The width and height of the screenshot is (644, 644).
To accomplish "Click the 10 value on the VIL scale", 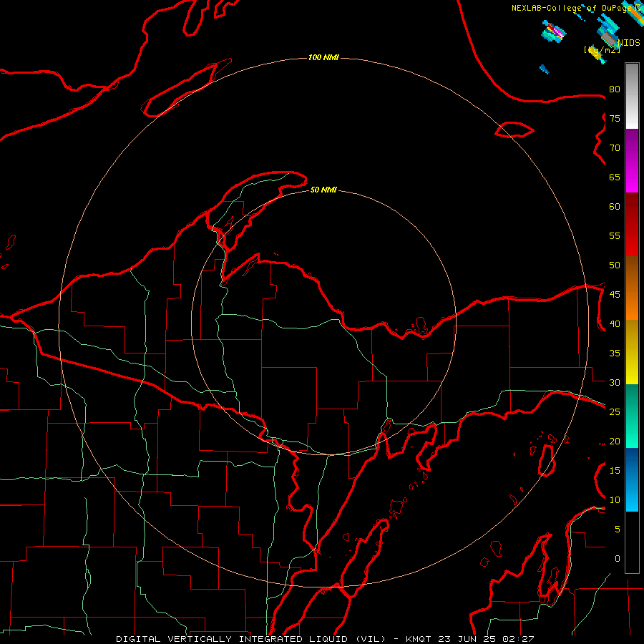I will (615, 500).
